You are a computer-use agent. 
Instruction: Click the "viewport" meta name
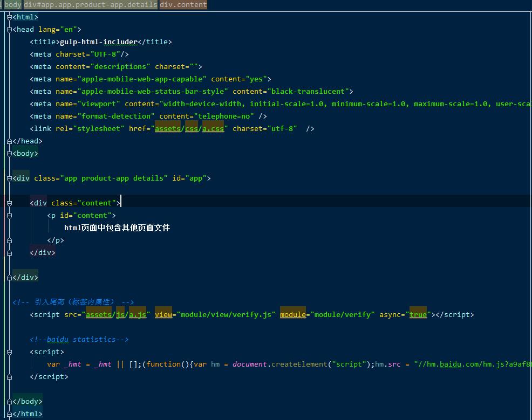(x=99, y=104)
